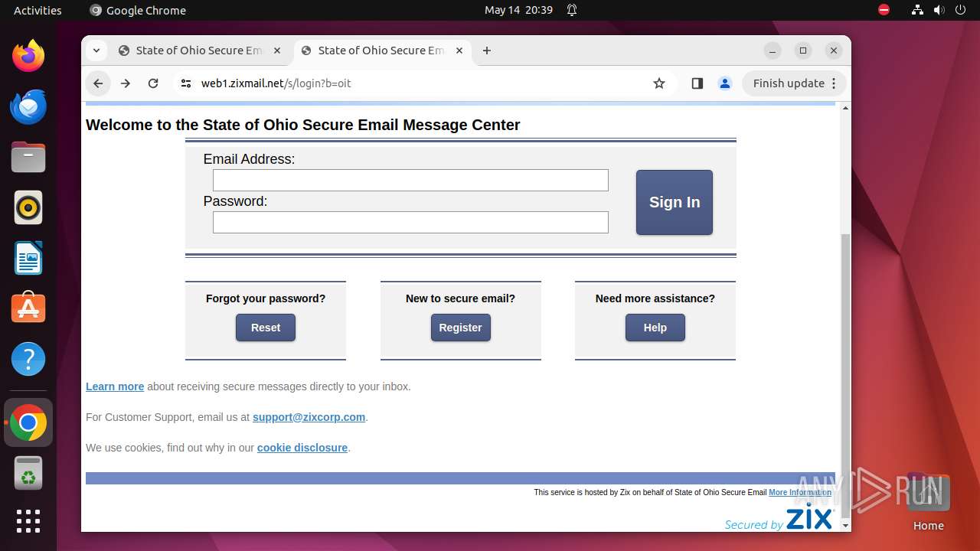This screenshot has width=980, height=551.
Task: Open the power menu icon in the top bar
Action: (x=960, y=10)
